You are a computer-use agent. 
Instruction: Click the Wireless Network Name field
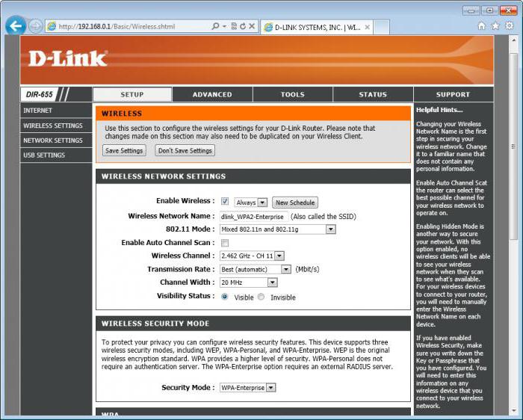(x=253, y=217)
